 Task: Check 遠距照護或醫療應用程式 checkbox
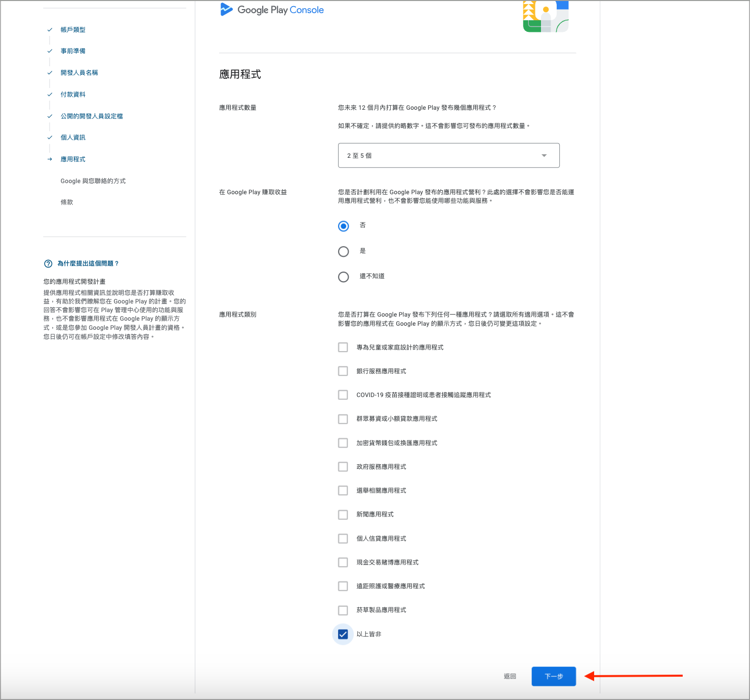(343, 586)
